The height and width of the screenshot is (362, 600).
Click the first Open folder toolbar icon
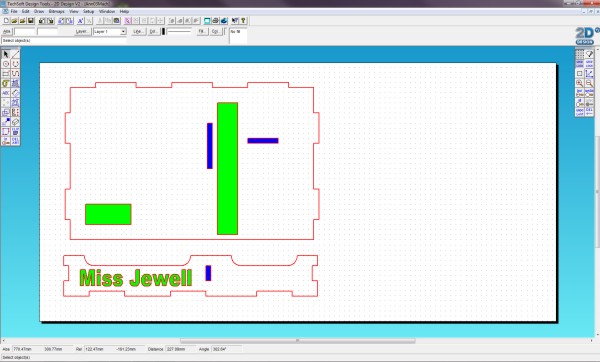click(x=14, y=21)
